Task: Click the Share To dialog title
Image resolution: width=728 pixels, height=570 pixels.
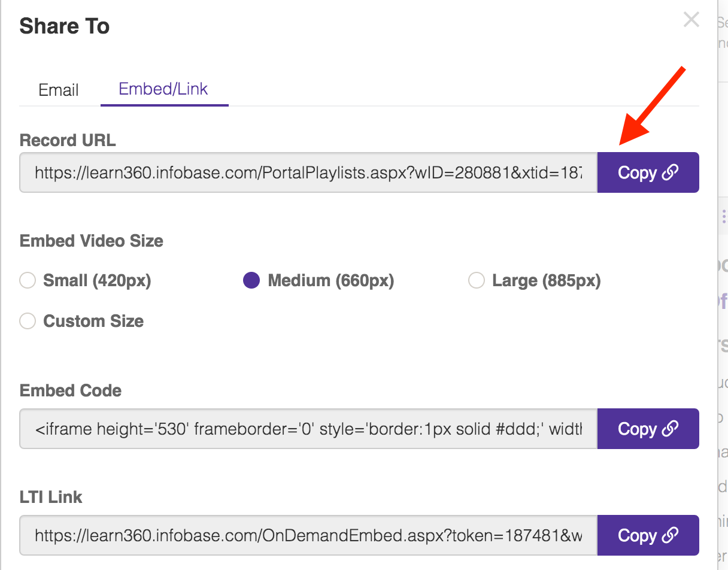Action: 65,26
